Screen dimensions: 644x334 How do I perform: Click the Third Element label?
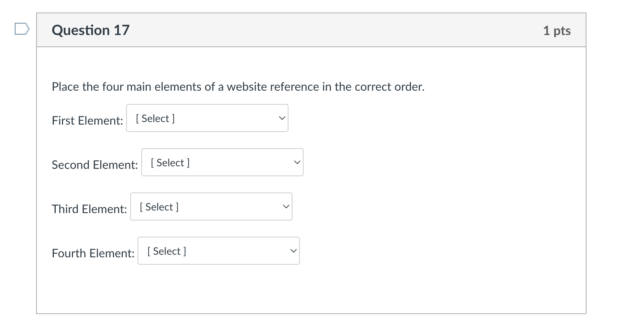point(89,209)
